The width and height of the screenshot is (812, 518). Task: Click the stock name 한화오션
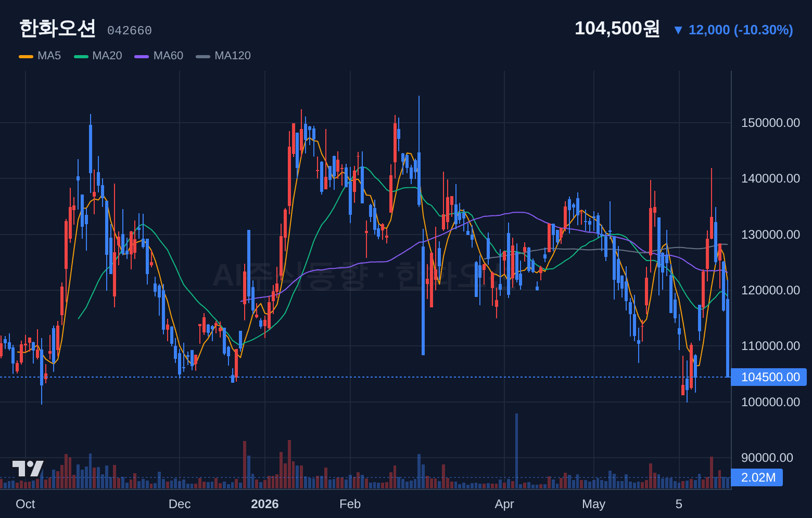tap(57, 28)
